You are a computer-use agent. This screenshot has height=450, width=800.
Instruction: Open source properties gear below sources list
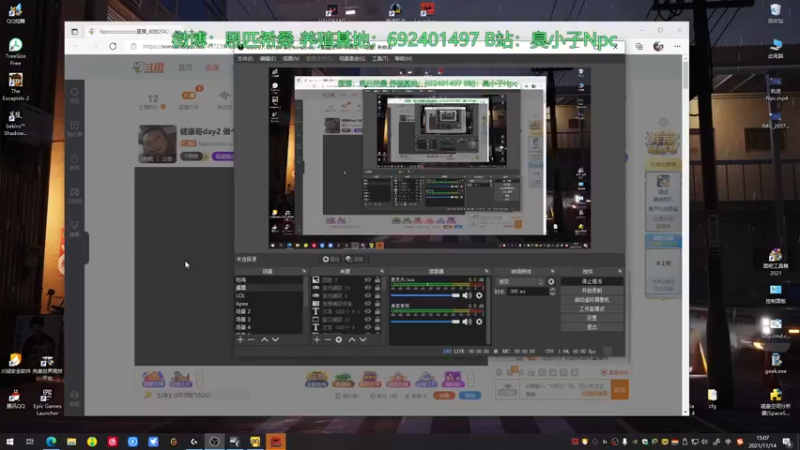(x=339, y=340)
